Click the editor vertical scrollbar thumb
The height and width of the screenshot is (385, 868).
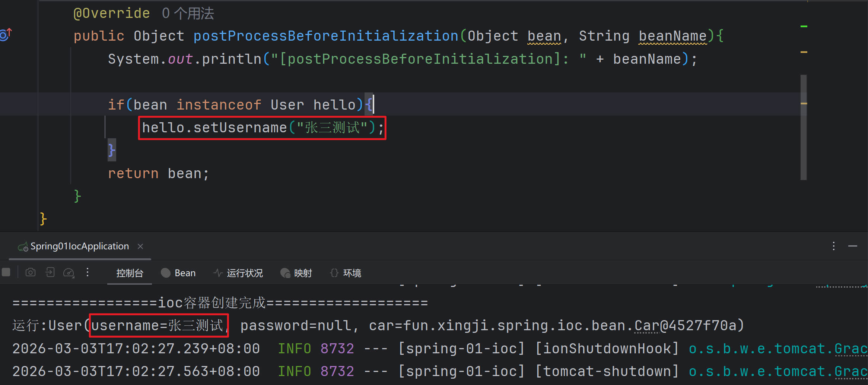(x=804, y=127)
